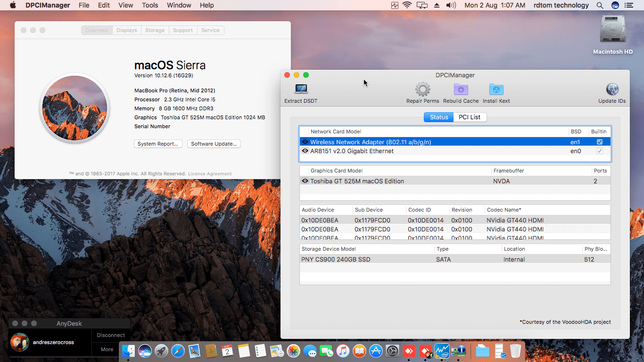Click the rdtom technology user menu
This screenshot has height=362, width=644.
pos(561,5)
